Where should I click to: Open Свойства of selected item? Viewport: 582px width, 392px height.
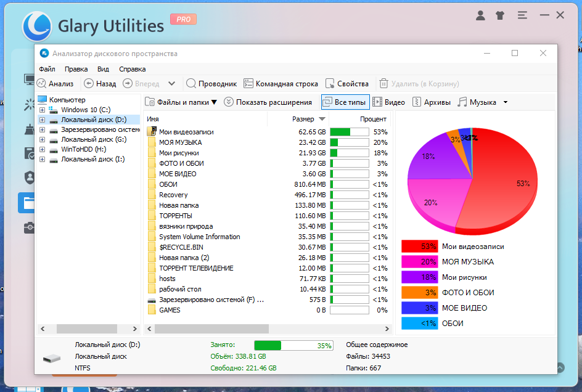click(x=346, y=84)
